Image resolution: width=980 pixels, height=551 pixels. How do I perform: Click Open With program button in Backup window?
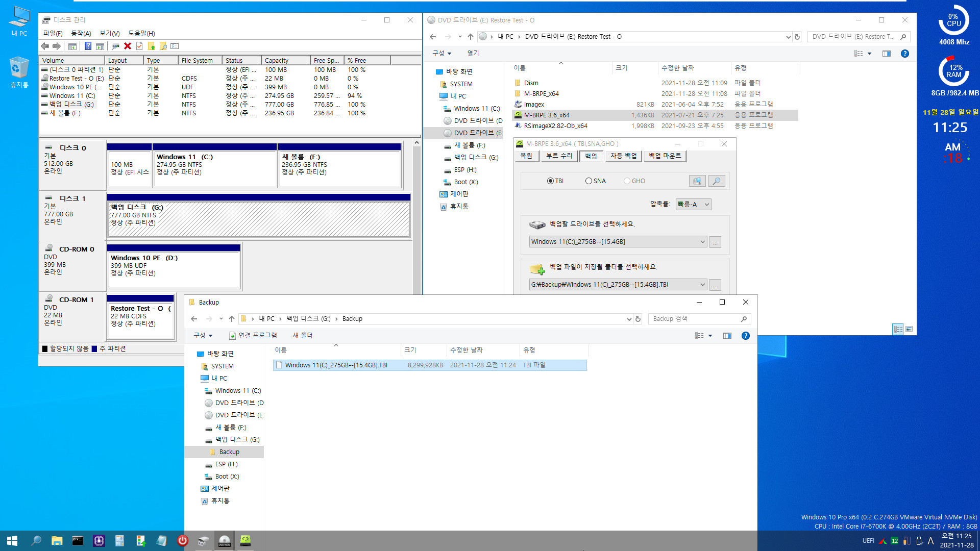[x=253, y=336]
